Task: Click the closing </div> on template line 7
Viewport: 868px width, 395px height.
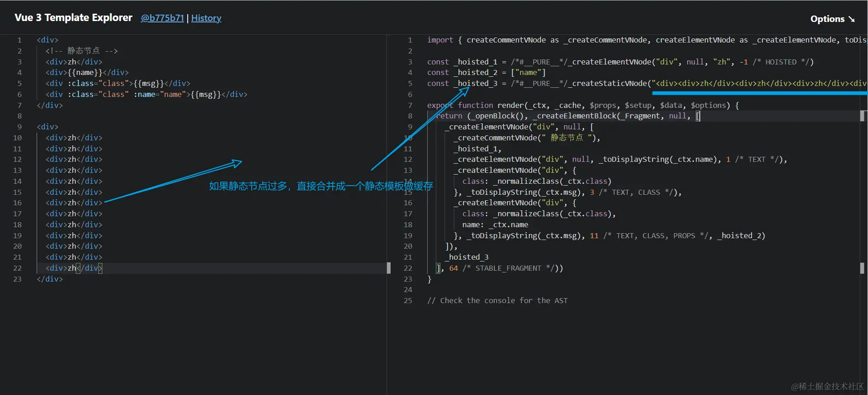Action: 50,105
